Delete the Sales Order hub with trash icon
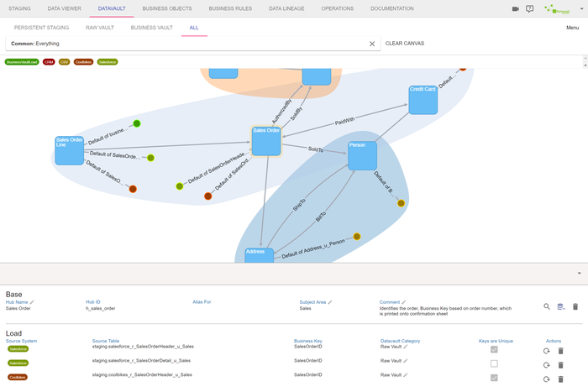Screen dimensions: 588x392 pos(575,306)
